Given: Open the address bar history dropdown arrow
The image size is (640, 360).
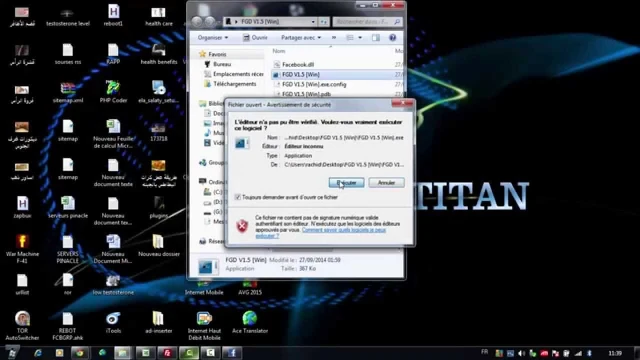Looking at the screenshot, I should click(x=313, y=22).
